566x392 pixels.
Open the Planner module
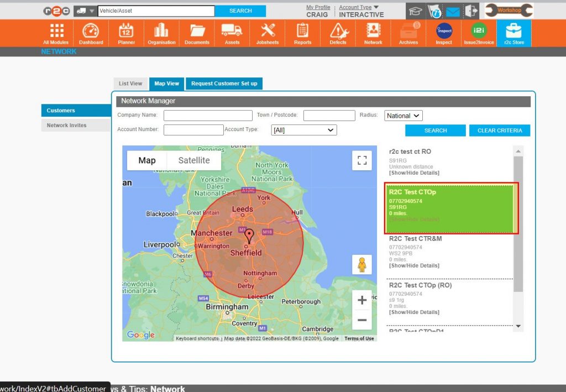coord(126,33)
